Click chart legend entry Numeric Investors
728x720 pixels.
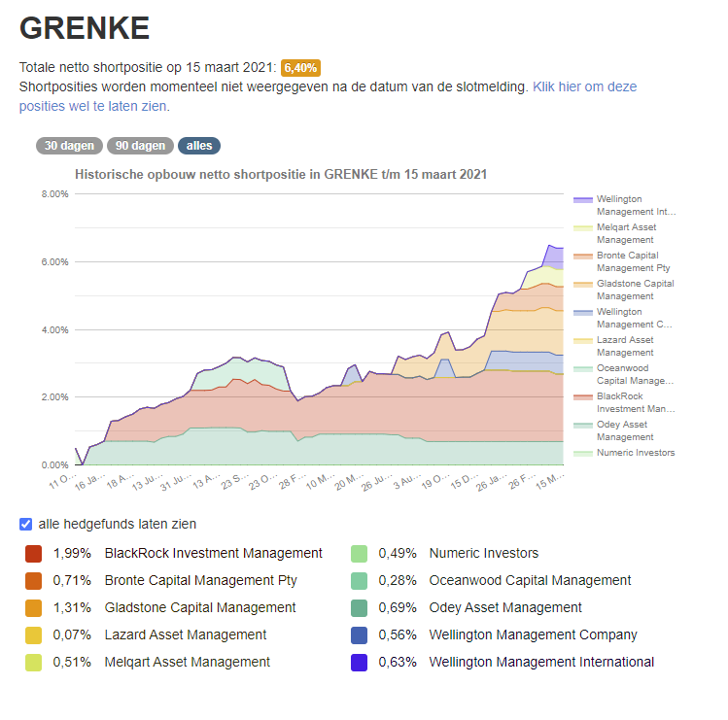click(x=624, y=453)
